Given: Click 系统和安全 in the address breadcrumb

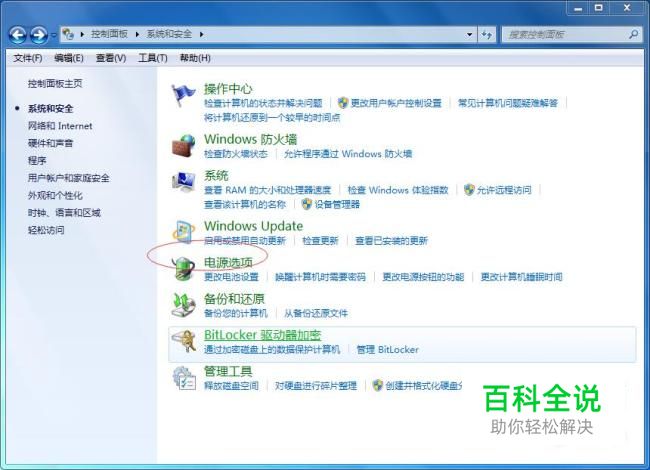Looking at the screenshot, I should pos(169,34).
